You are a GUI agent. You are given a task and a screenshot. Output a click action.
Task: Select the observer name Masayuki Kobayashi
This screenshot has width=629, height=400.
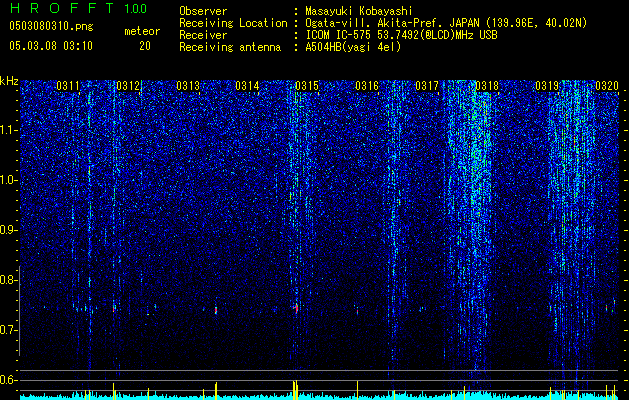(x=359, y=11)
